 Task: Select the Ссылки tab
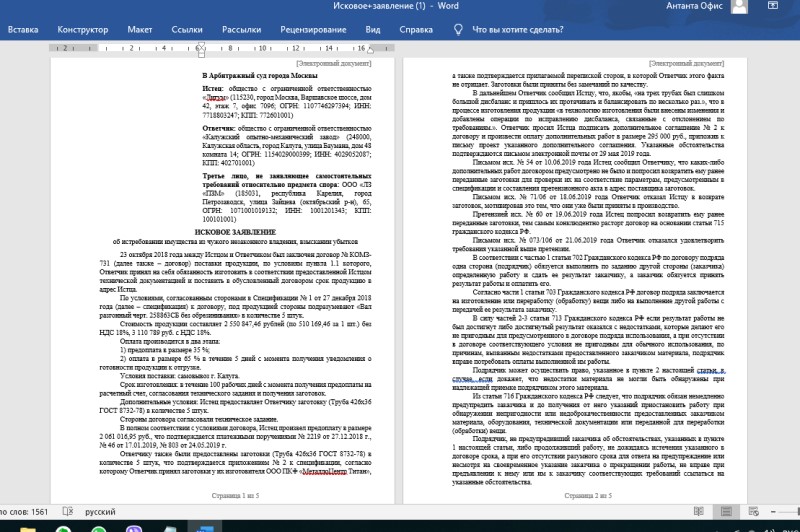(188, 30)
